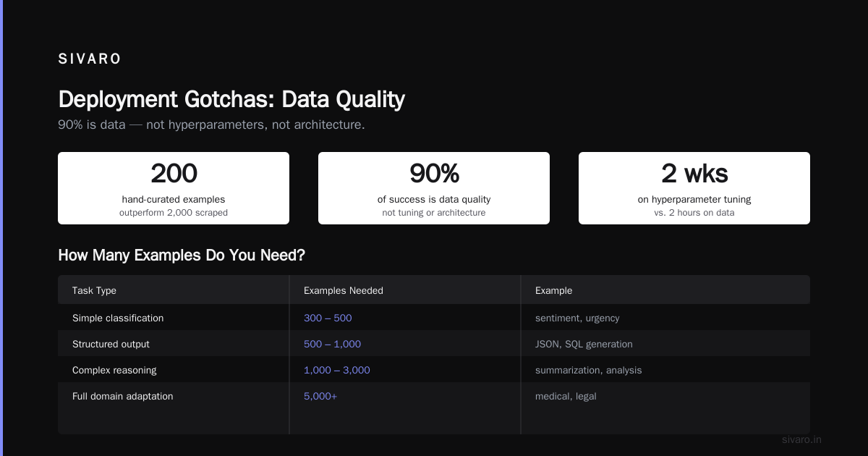The height and width of the screenshot is (456, 868).
Task: Click 'on hyperparameter tuning' label
Action: click(694, 199)
